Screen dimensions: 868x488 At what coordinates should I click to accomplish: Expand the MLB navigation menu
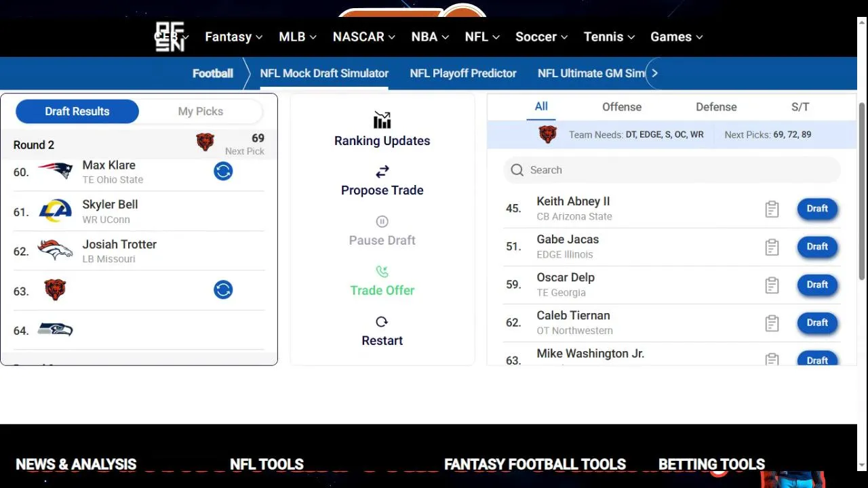pyautogui.click(x=298, y=37)
